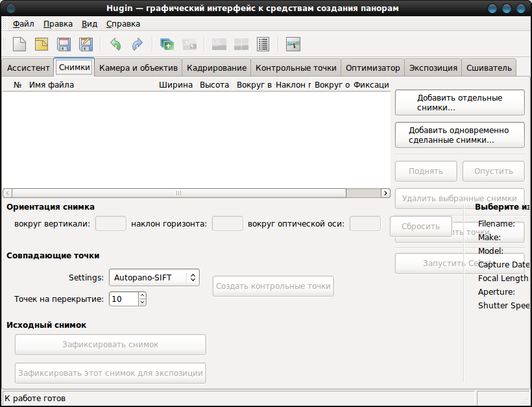
Task: Open the Контрольные точки tab
Action: click(296, 68)
